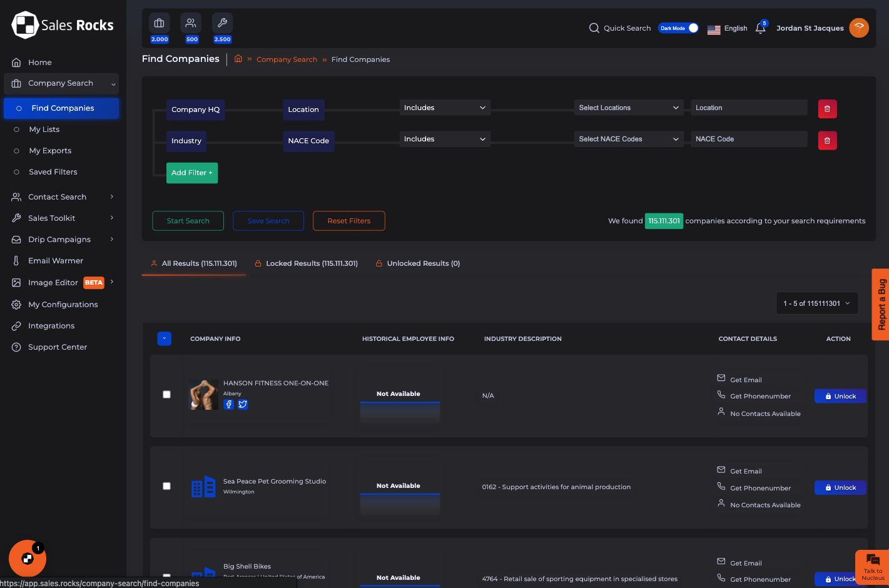Open Hanson Fitness Twitter profile icon
This screenshot has width=889, height=588.
(243, 405)
